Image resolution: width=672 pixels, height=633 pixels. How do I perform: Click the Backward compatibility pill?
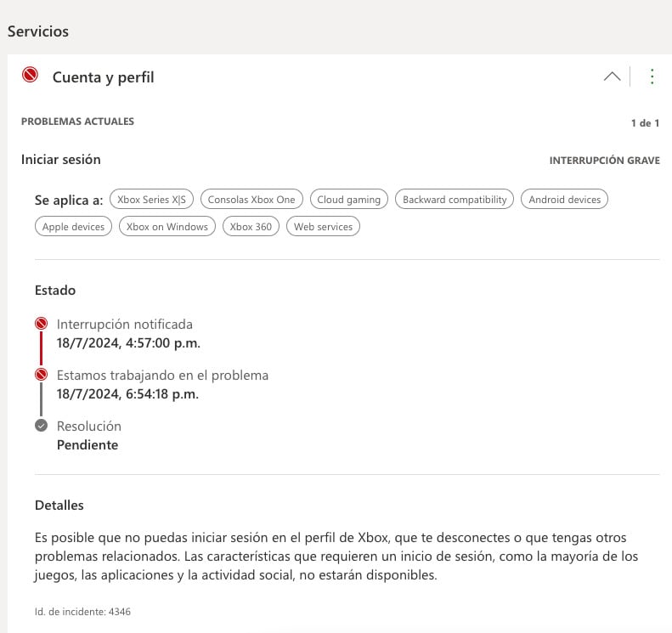(455, 200)
